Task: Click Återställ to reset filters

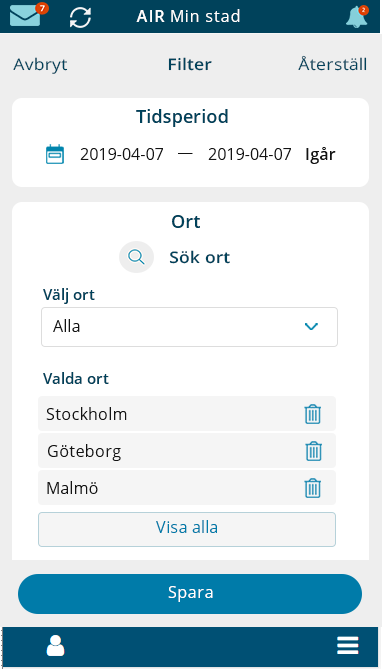Action: tap(332, 64)
